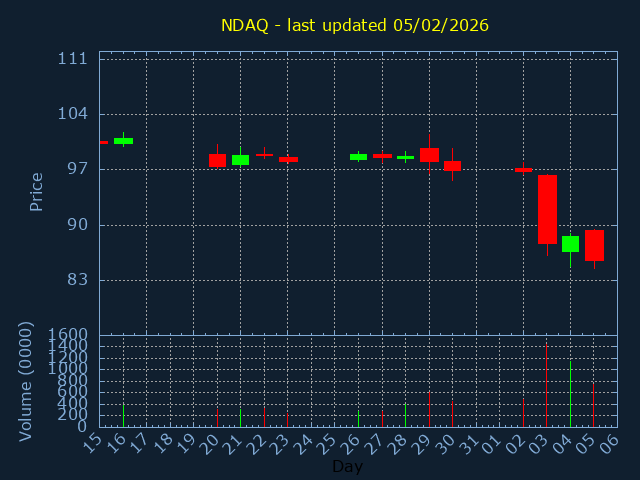The image size is (640, 480).
Task: Select day label 24 on the x-axis
Action: coord(304,444)
